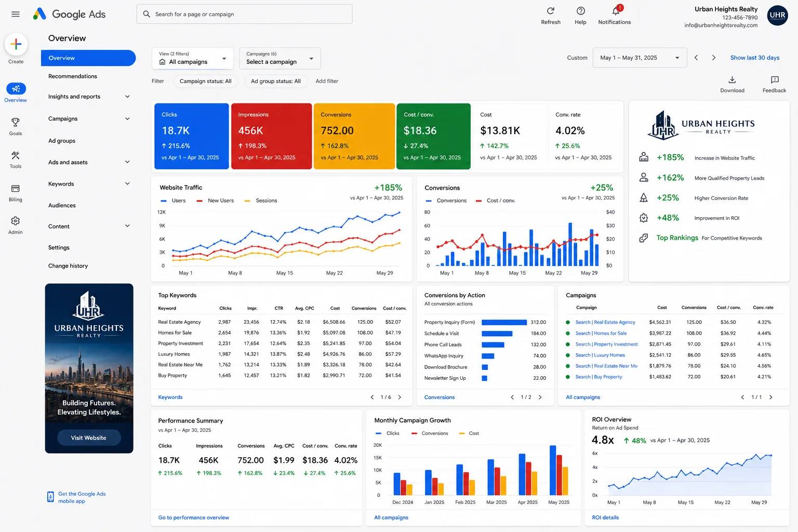Image resolution: width=798 pixels, height=532 pixels.
Task: Click the search magnifier icon
Action: click(x=147, y=14)
